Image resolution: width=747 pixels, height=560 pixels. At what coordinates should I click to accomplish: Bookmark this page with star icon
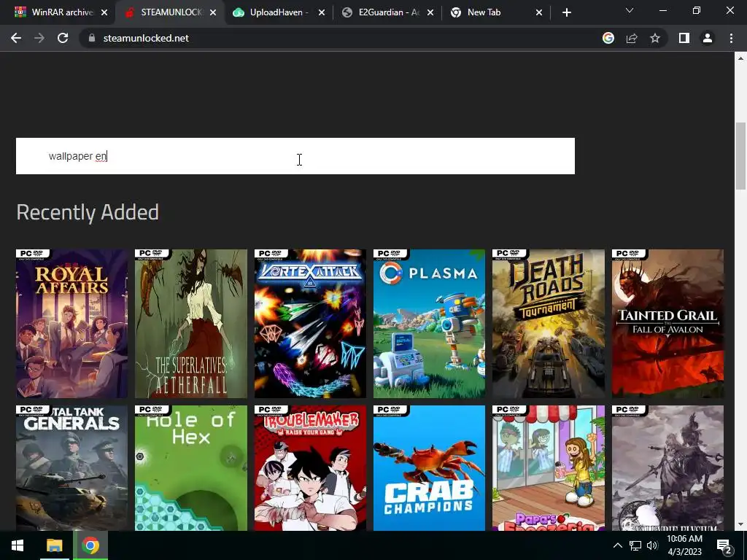[x=655, y=38]
